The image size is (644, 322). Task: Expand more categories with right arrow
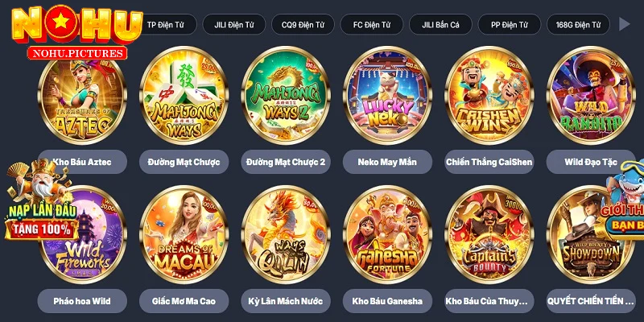coord(625,24)
